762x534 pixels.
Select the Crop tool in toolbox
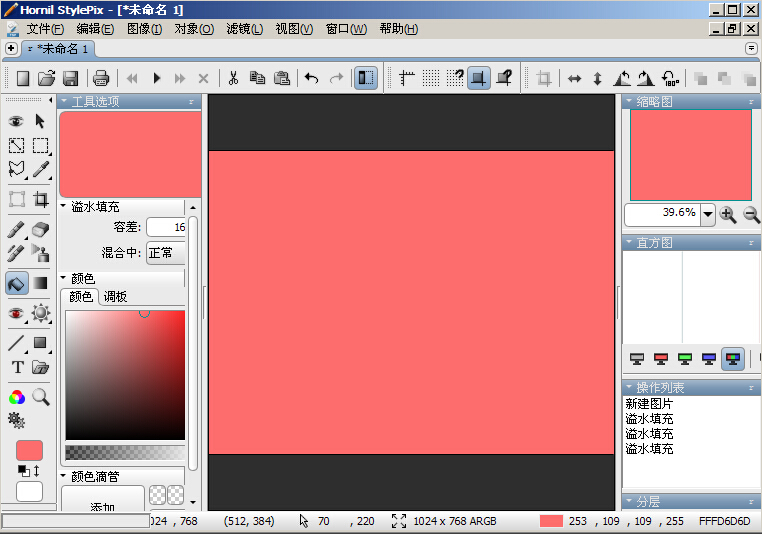pos(41,199)
